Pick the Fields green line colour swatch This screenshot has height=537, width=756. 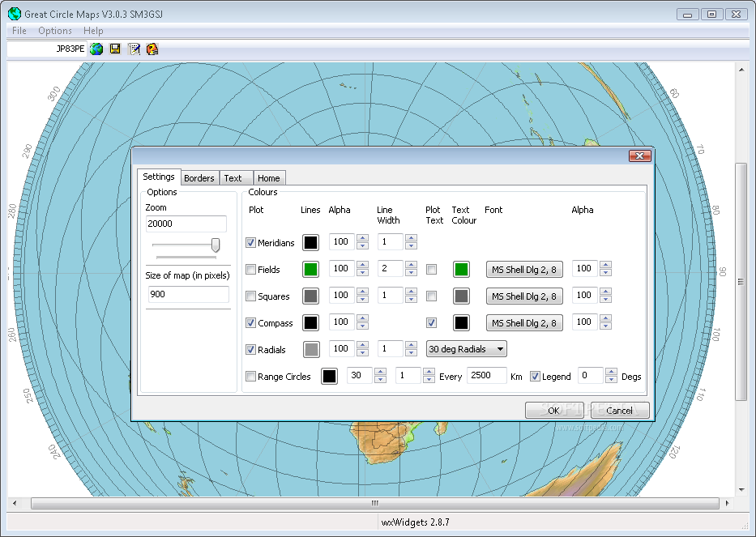[310, 270]
